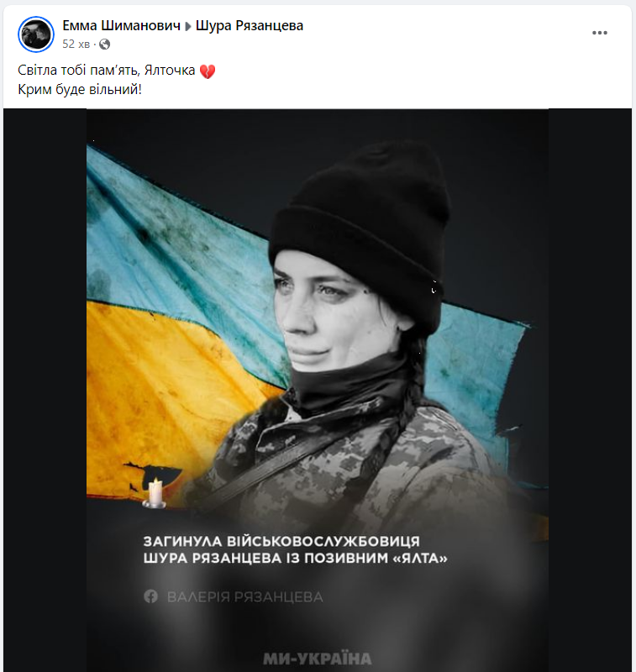636x672 pixels.
Task: Click the 'МИ-УКРАЇНА' watermark logo
Action: pos(317,659)
